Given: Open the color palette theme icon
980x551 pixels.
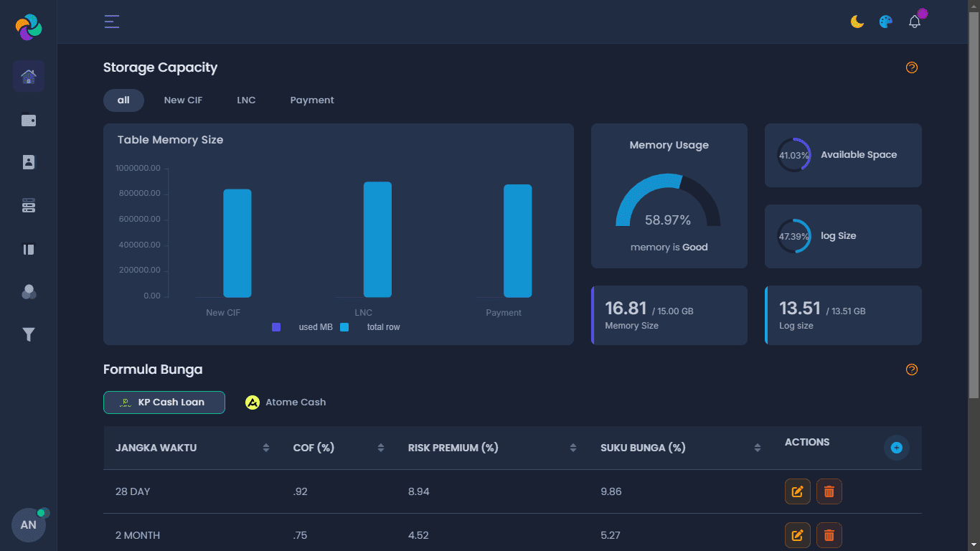Looking at the screenshot, I should [x=886, y=22].
